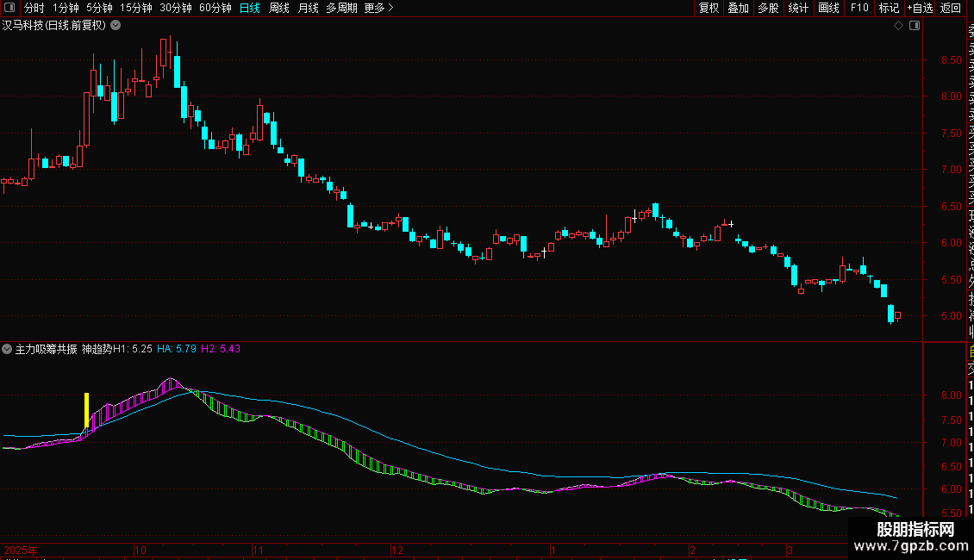This screenshot has width=974, height=560.
Task: Toggle the sidebar panel icon at top-left
Action: coord(9,8)
